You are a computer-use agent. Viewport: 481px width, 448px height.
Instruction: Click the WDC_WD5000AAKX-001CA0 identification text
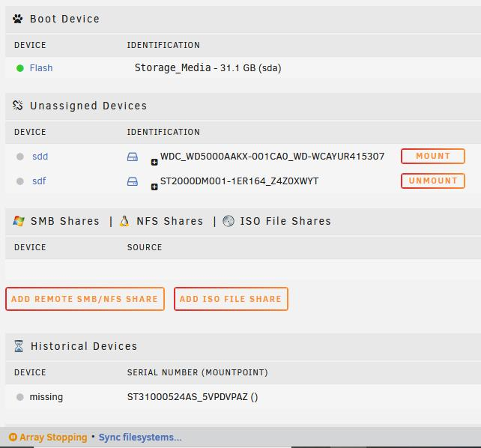click(272, 157)
